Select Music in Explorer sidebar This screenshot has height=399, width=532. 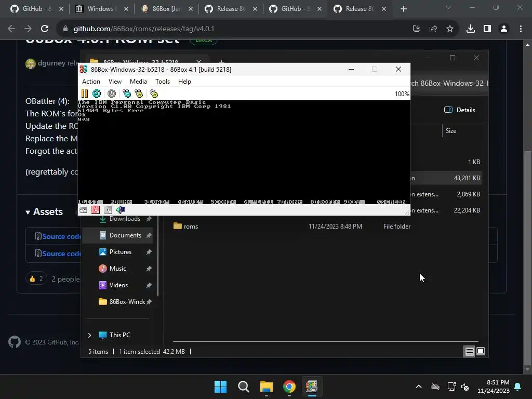(x=118, y=269)
